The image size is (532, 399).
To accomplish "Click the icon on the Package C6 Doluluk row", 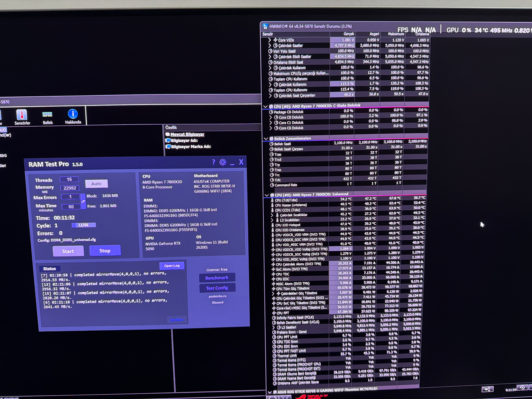I will pos(271,112).
